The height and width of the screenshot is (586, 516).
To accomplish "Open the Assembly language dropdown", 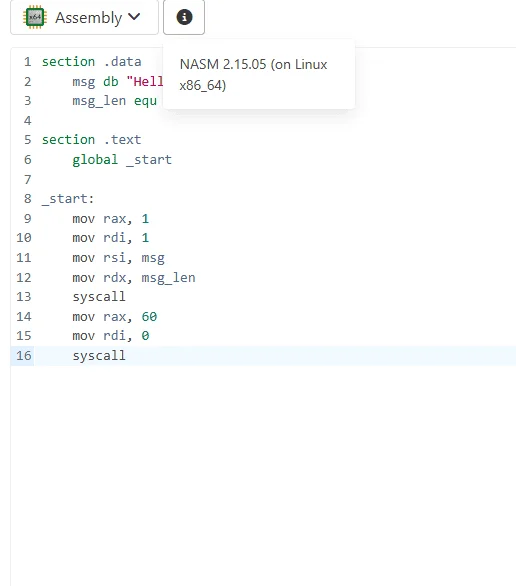I will click(x=84, y=17).
